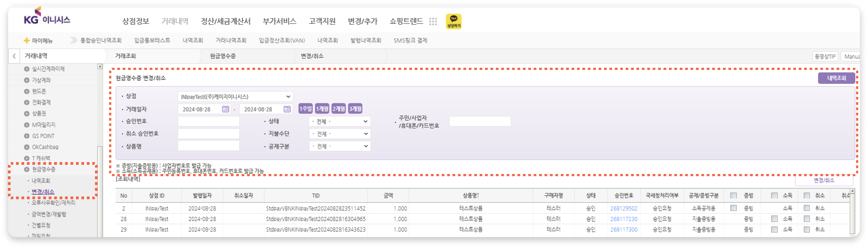Click the 1주일 date range button
This screenshot has width=868, height=248.
[x=305, y=109]
